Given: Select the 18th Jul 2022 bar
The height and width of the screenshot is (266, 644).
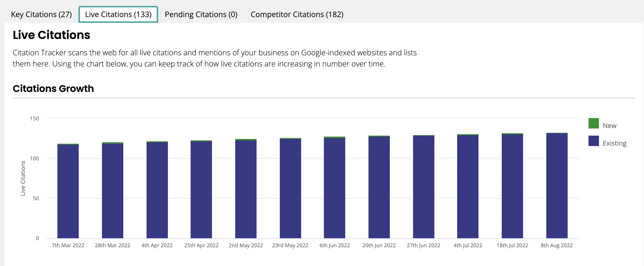Looking at the screenshot, I should tap(512, 185).
